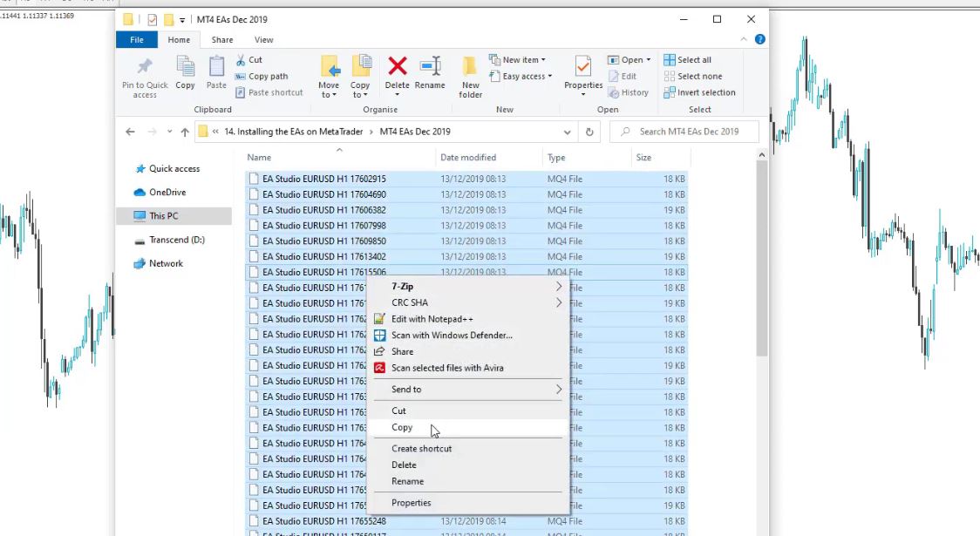980x536 pixels.
Task: Click the Help question mark icon
Action: pyautogui.click(x=760, y=39)
